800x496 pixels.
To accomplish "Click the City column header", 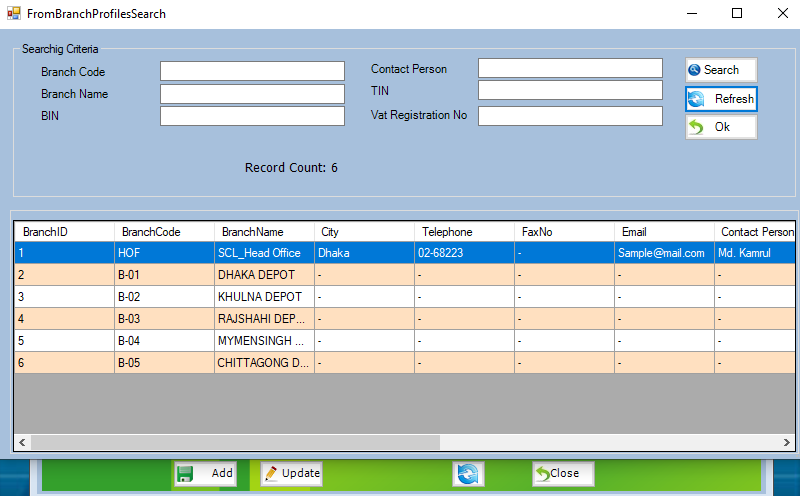I will pyautogui.click(x=364, y=232).
